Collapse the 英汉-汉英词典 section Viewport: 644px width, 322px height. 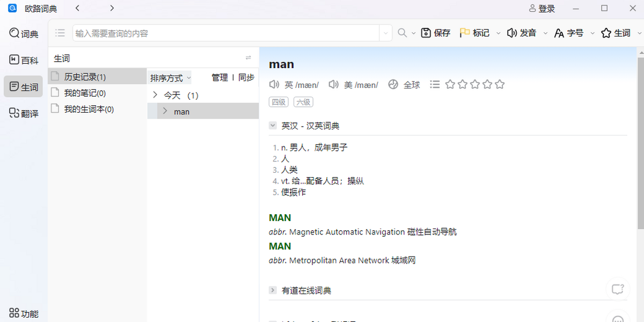coord(273,126)
